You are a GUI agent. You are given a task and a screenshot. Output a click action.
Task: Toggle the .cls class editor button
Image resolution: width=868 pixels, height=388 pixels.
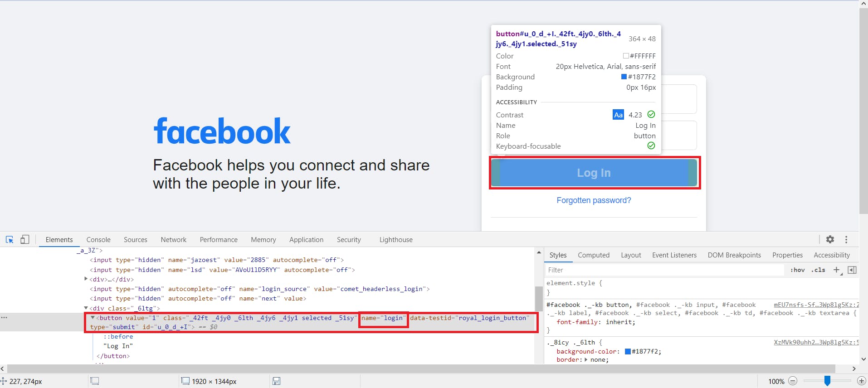(818, 270)
